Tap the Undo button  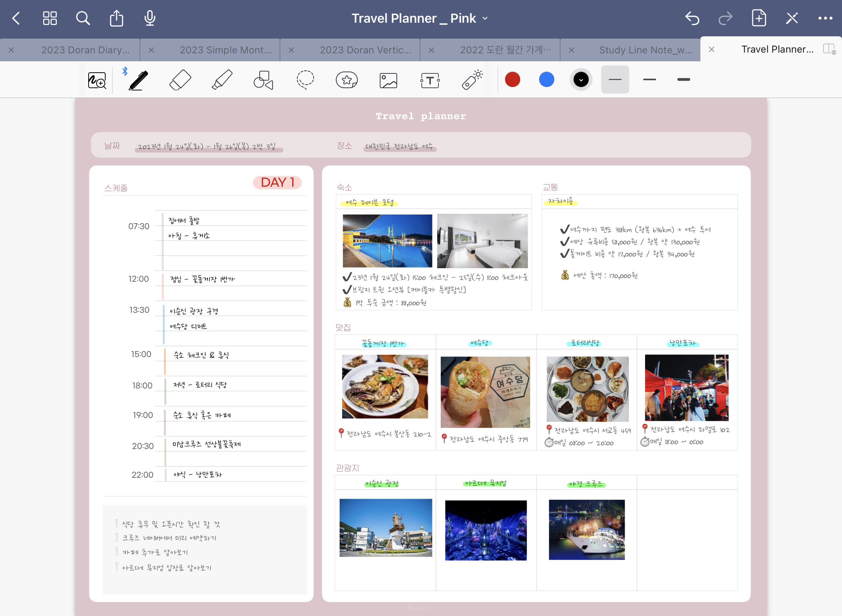[x=692, y=18]
